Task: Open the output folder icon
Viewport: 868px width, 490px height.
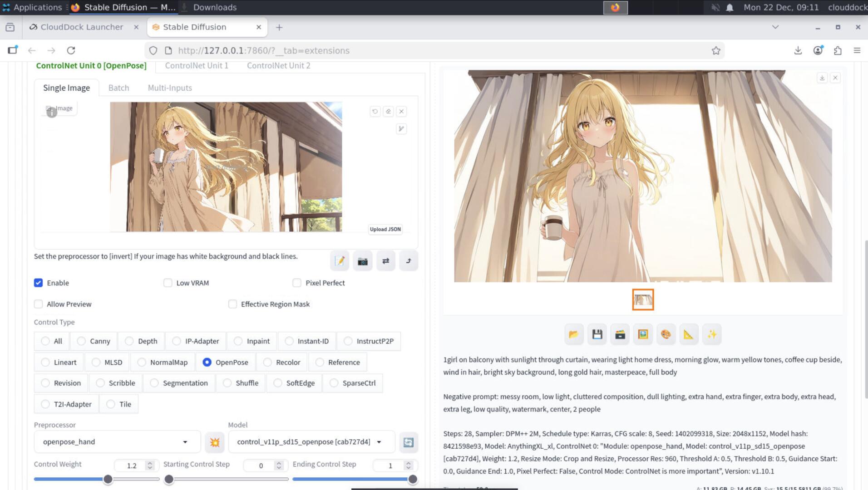Action: click(574, 334)
